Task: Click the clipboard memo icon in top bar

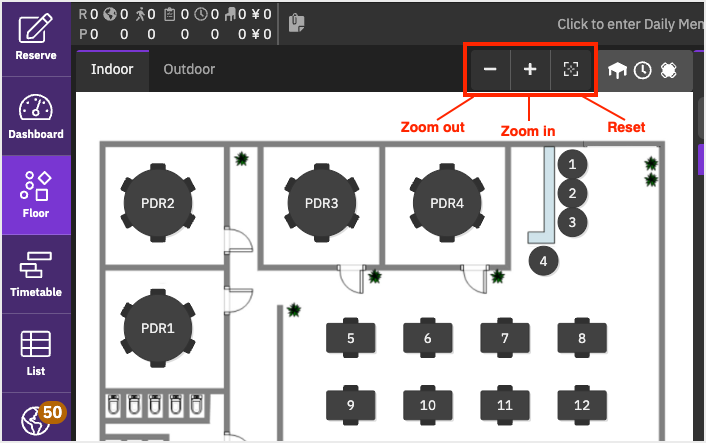Action: 297,23
